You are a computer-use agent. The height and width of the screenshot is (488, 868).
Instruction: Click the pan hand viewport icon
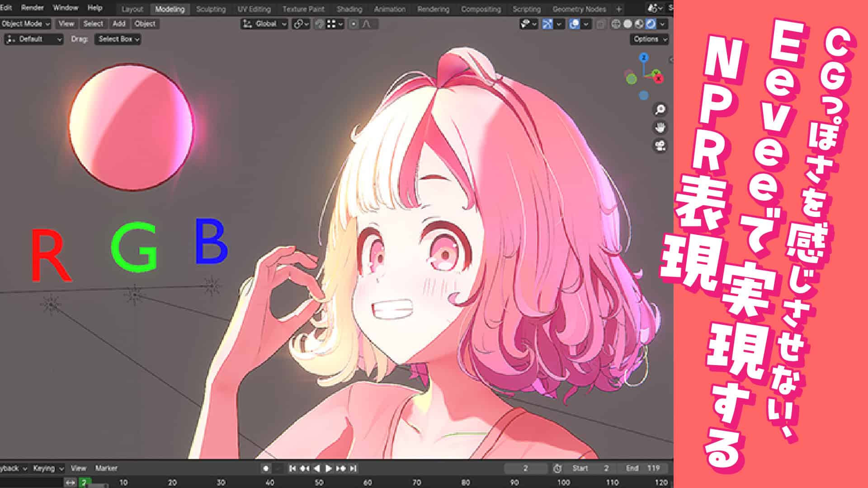tap(660, 128)
